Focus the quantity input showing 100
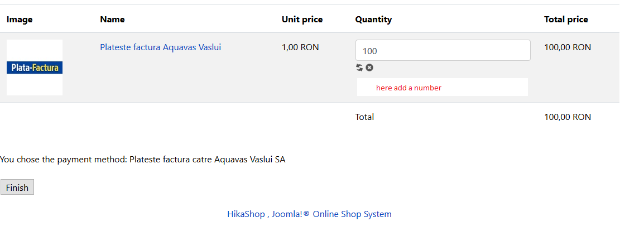Image resolution: width=644 pixels, height=236 pixels. (x=443, y=51)
